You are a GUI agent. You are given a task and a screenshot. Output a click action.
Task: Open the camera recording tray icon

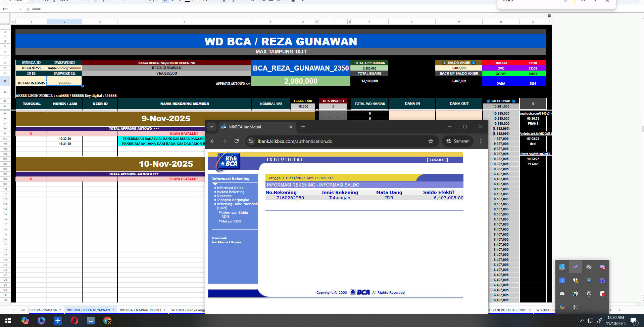[589, 294]
